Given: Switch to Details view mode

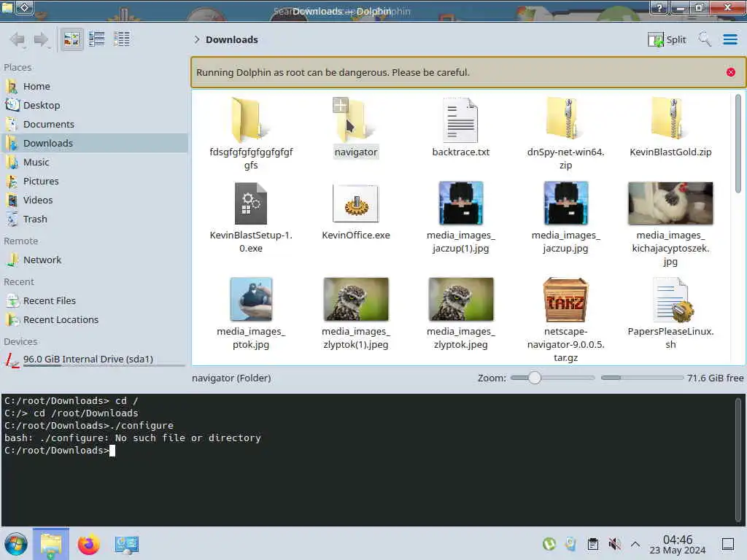Looking at the screenshot, I should point(122,39).
